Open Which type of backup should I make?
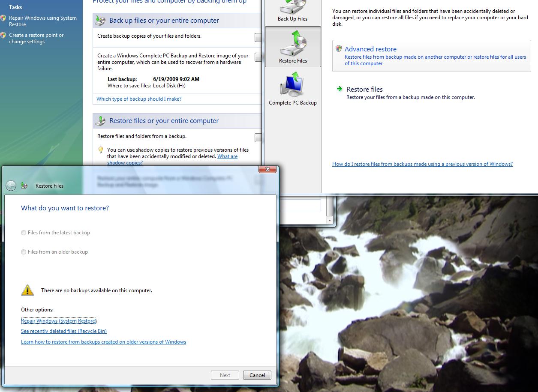This screenshot has width=538, height=392. pyautogui.click(x=139, y=99)
